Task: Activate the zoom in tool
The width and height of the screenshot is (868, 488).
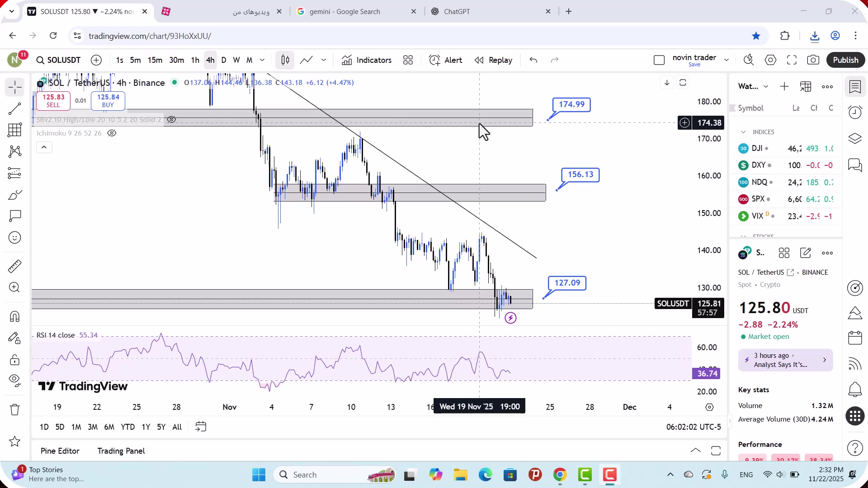Action: 14,287
